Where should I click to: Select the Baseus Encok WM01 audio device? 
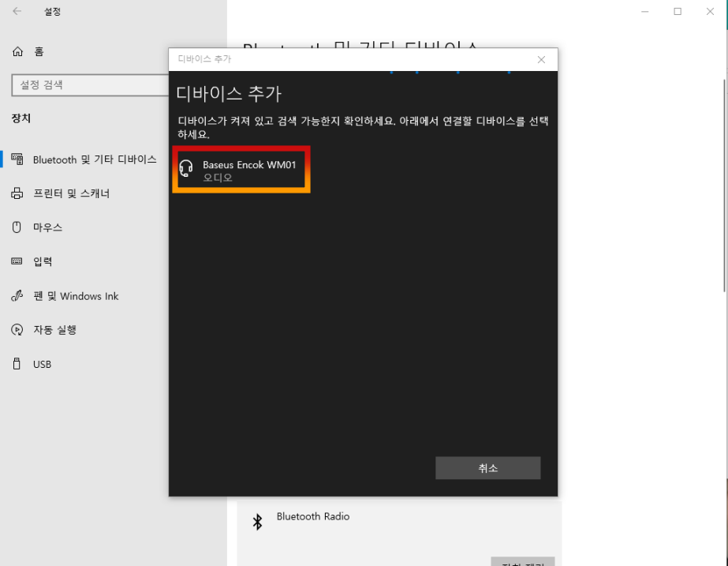point(241,169)
